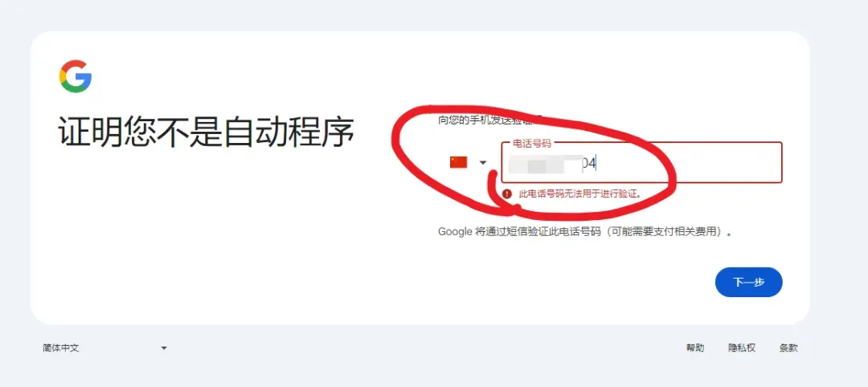Expand the 简体中文 language selector

[104, 348]
